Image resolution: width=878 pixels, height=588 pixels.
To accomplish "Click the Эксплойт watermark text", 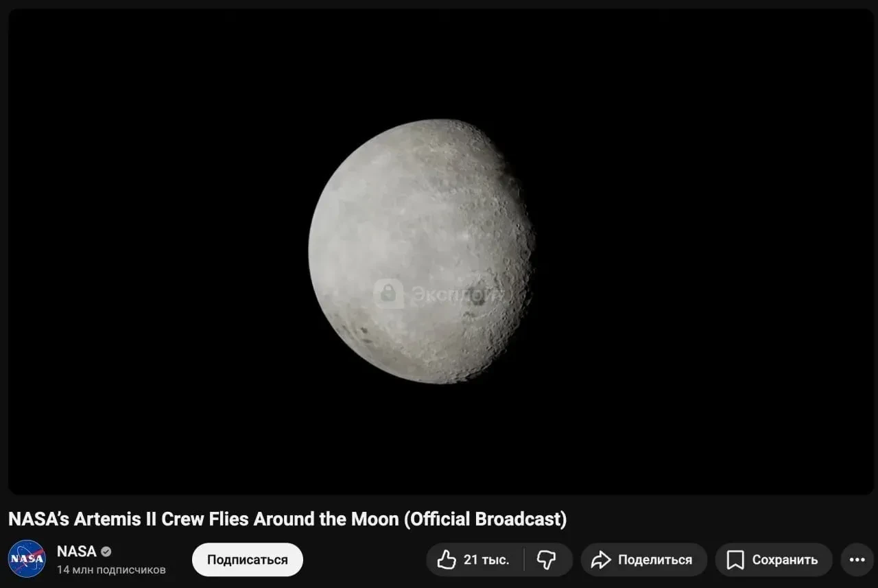I will tap(456, 295).
